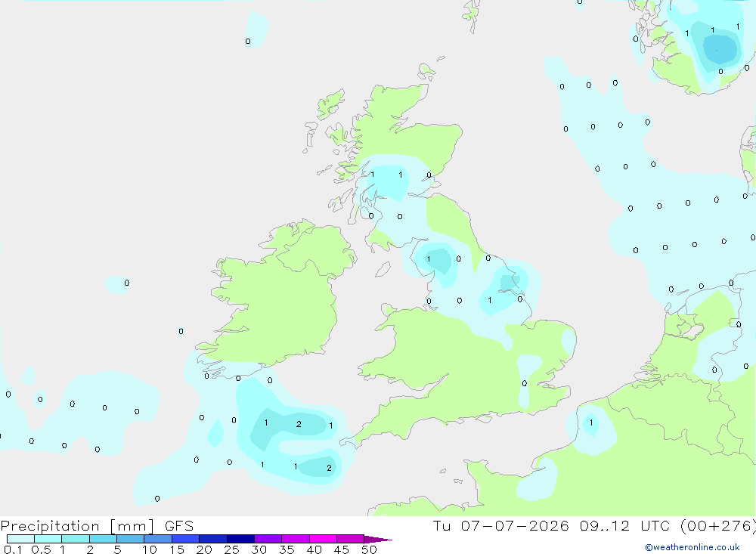Click the 'Precipitation [mm]' title text
Viewport: 756px width, 554px height.
click(x=77, y=526)
